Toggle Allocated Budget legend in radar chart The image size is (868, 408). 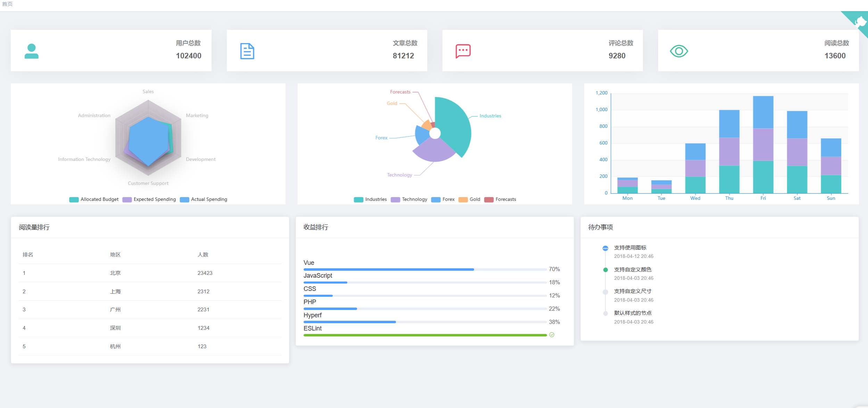[94, 199]
